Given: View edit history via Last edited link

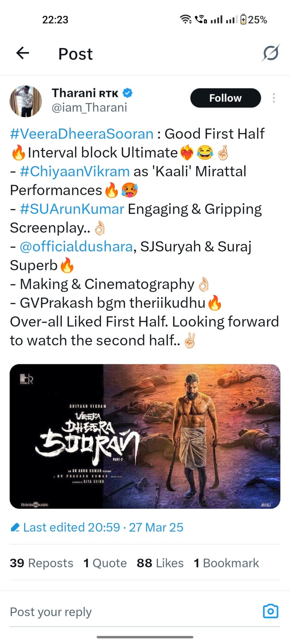Looking at the screenshot, I should pyautogui.click(x=103, y=527).
